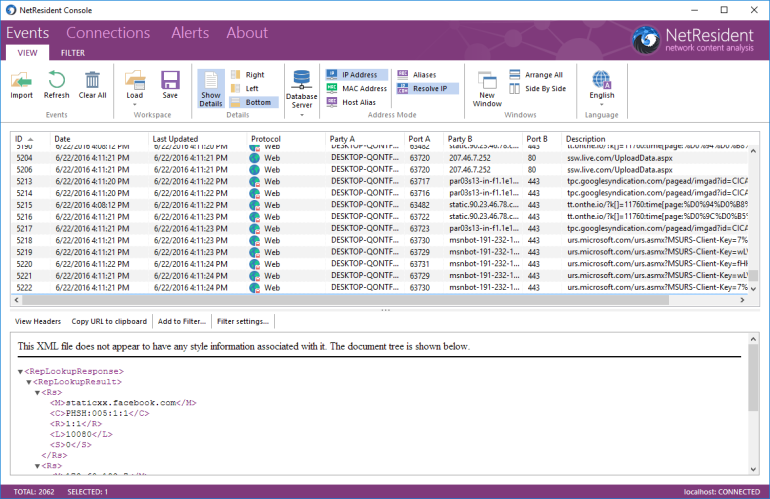The image size is (770, 499).
Task: Refresh the events list
Action: pos(56,85)
